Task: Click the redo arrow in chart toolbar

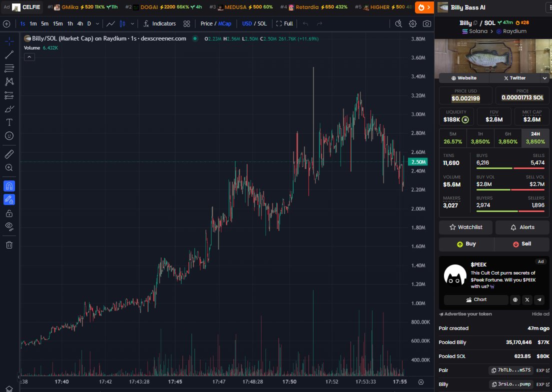Action: (319, 23)
